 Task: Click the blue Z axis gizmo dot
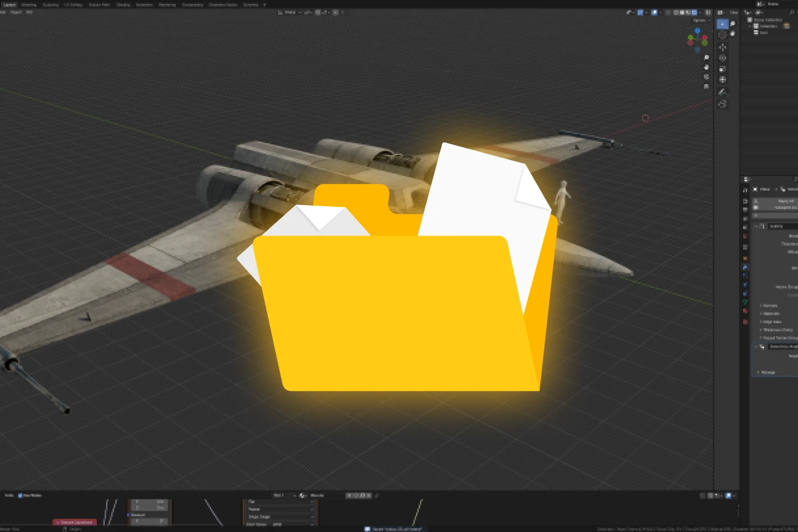tap(698, 31)
